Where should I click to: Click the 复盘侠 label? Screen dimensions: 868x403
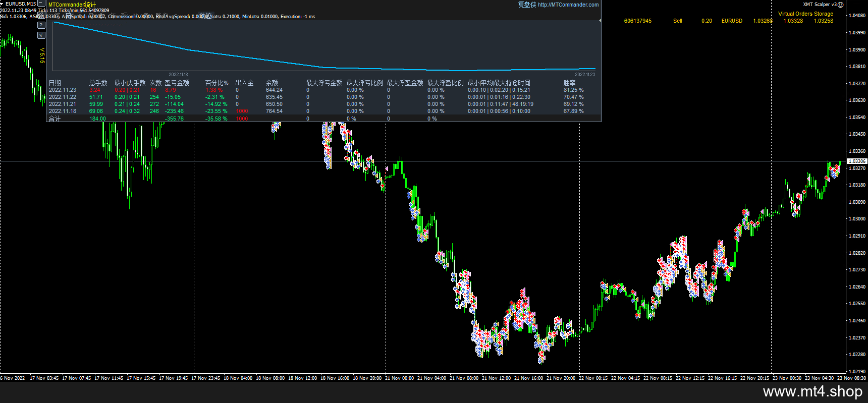[527, 5]
